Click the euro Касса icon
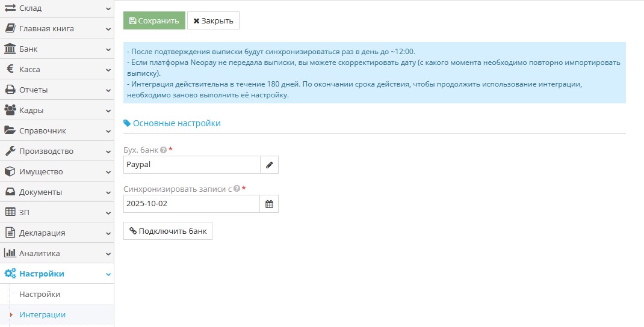The height and width of the screenshot is (327, 644). [x=10, y=69]
